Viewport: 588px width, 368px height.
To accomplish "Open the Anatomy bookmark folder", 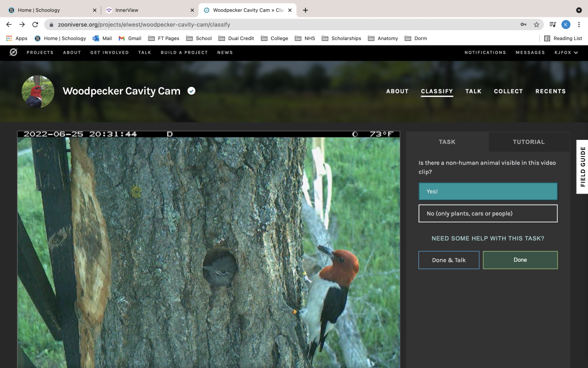I will click(x=383, y=38).
